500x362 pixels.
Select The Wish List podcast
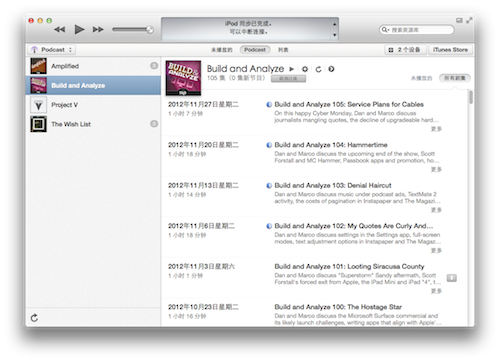pos(93,124)
